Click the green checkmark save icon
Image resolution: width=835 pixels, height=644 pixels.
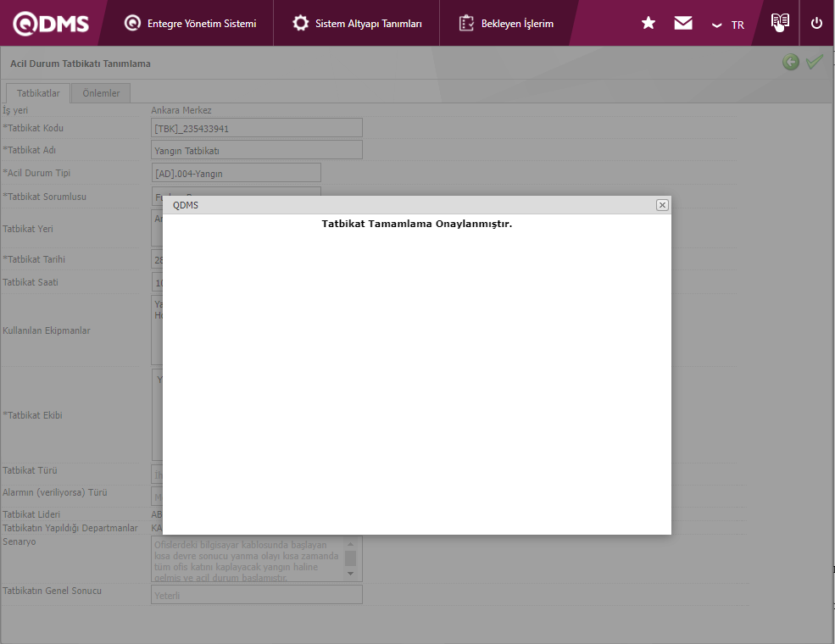(815, 62)
